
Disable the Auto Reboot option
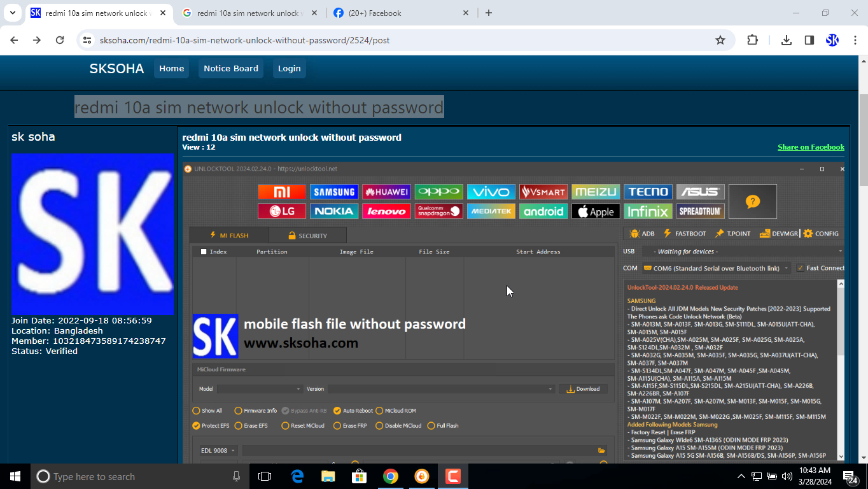pyautogui.click(x=337, y=411)
